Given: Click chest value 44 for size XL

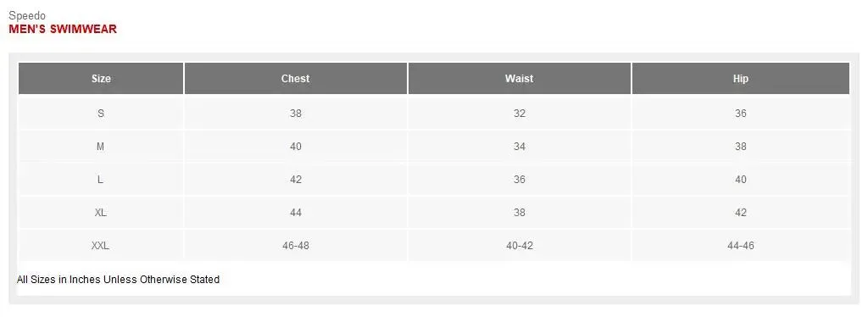Looking at the screenshot, I should point(296,213).
